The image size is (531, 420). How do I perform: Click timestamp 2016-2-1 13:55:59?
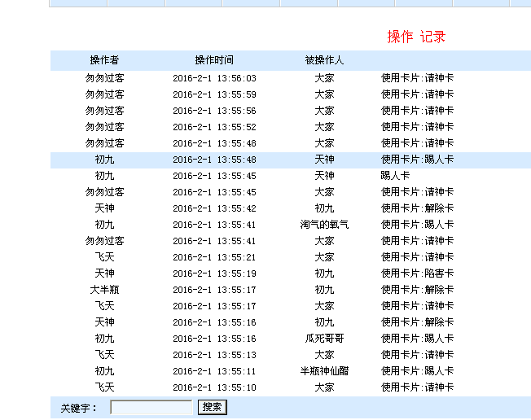(214, 94)
